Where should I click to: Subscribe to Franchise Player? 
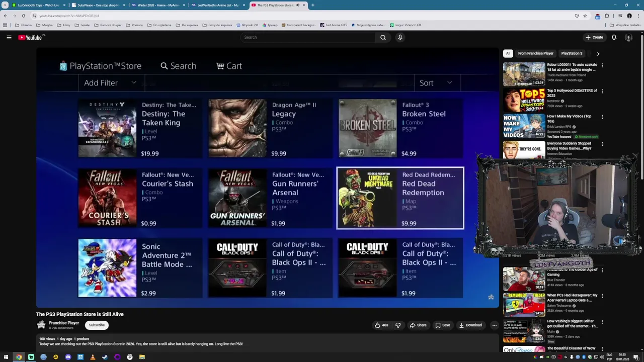pyautogui.click(x=97, y=325)
